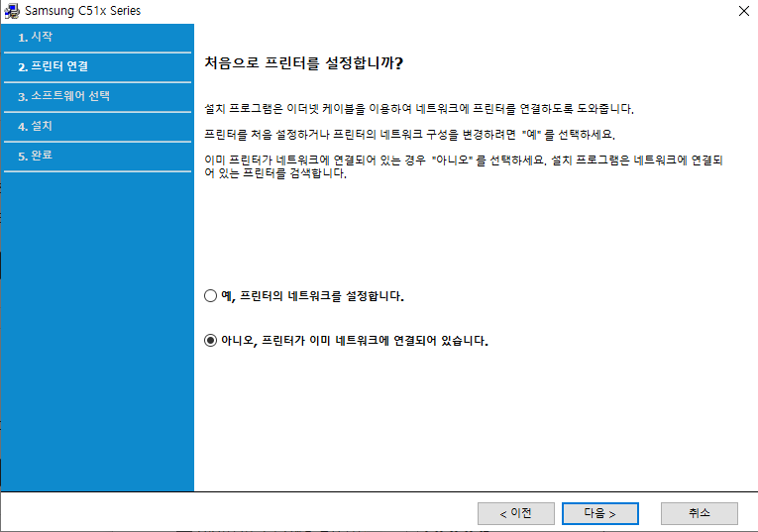Go back with the < 이전 button
This screenshot has height=532, width=758.
coord(516,513)
